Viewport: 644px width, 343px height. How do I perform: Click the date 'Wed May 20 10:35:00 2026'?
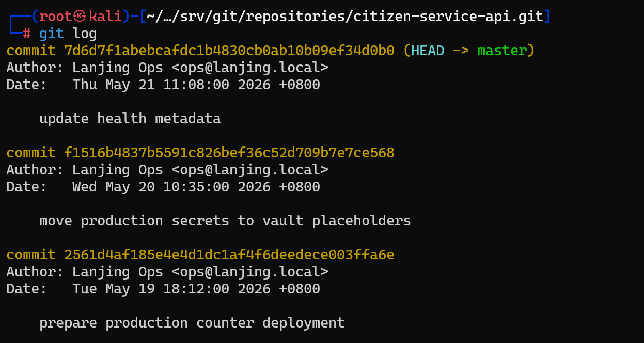click(x=171, y=187)
